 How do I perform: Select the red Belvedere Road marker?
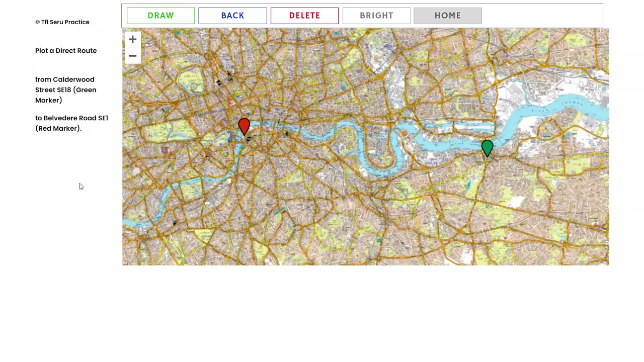(244, 127)
